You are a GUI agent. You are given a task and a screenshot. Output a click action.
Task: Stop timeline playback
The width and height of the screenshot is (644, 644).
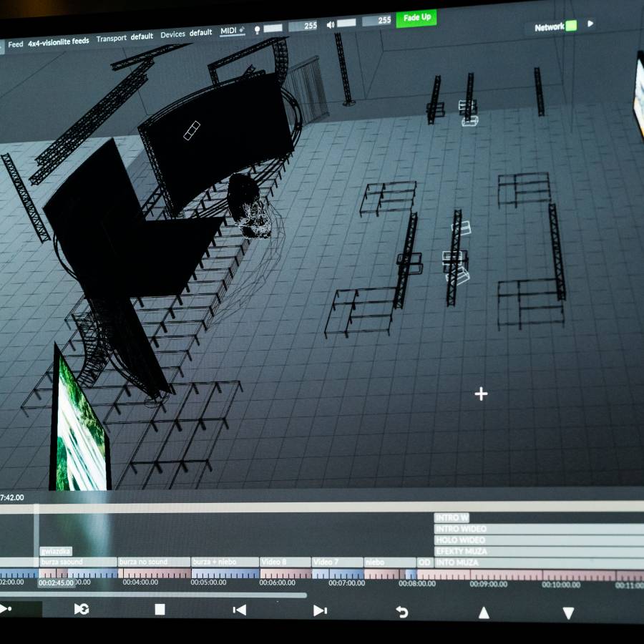[x=160, y=610]
